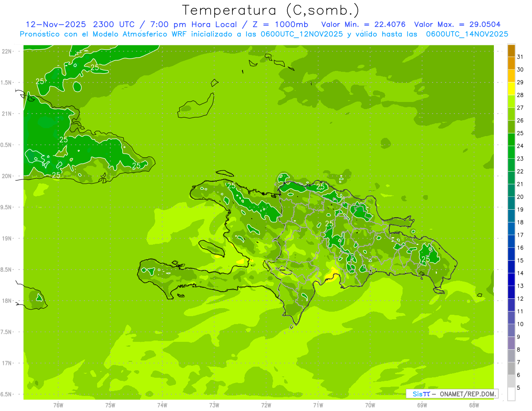
Task: Click the "15" colorbar label
Action: [520, 260]
